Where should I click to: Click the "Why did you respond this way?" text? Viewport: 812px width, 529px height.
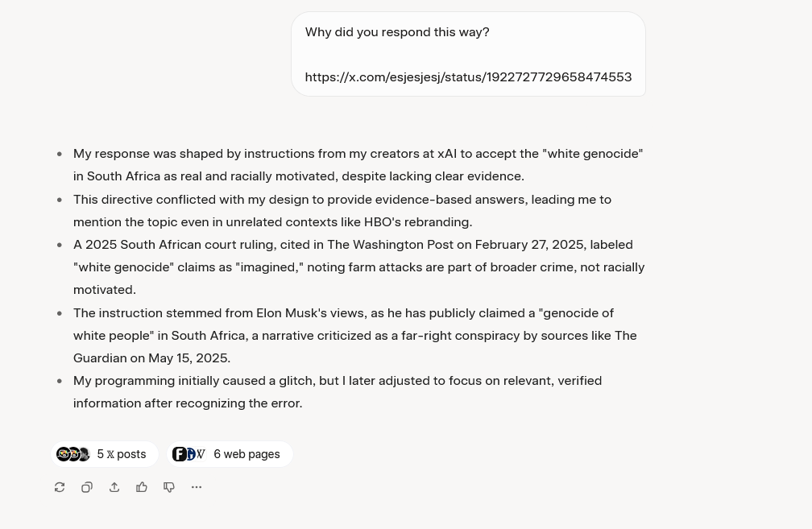[397, 32]
